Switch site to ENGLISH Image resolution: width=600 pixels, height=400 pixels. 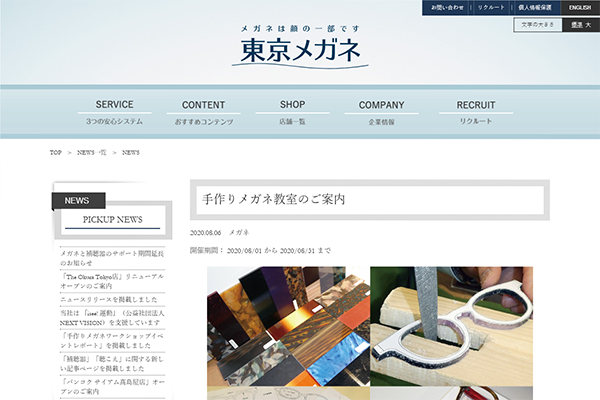580,8
